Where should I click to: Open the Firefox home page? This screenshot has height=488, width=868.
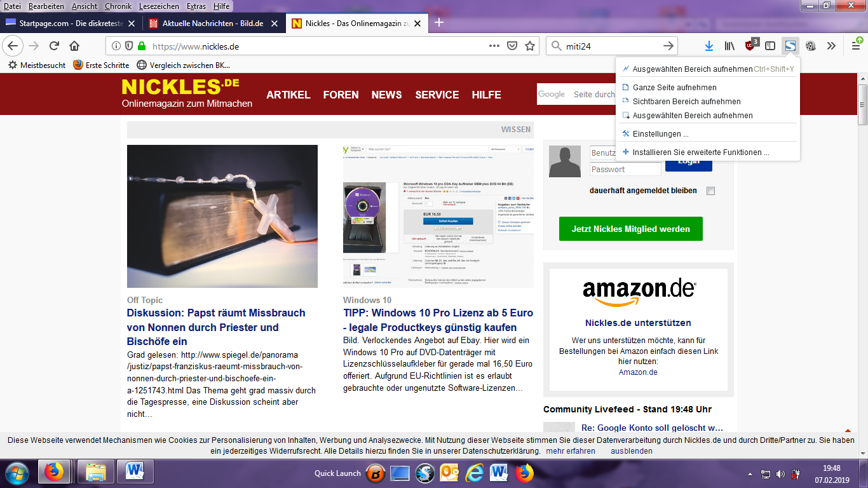[74, 46]
